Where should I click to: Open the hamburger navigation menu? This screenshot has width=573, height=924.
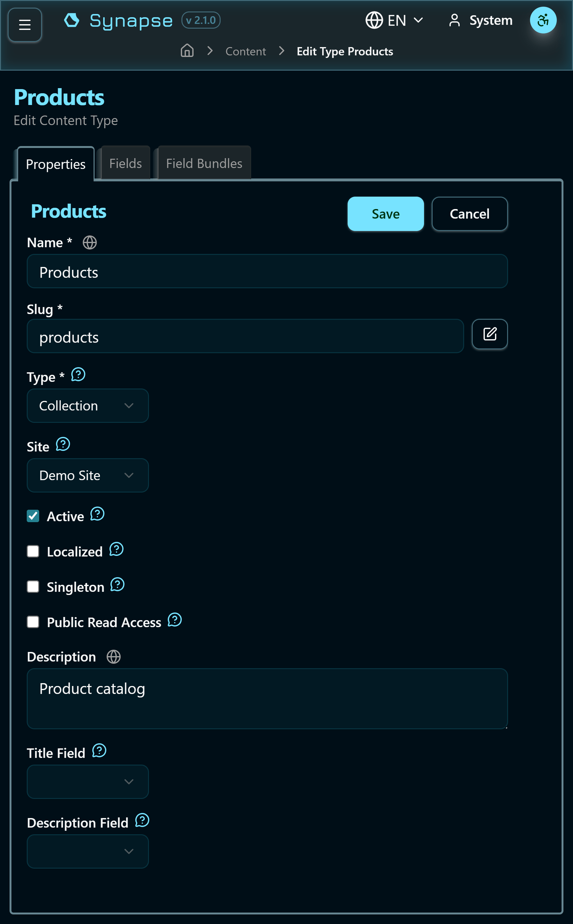[24, 24]
